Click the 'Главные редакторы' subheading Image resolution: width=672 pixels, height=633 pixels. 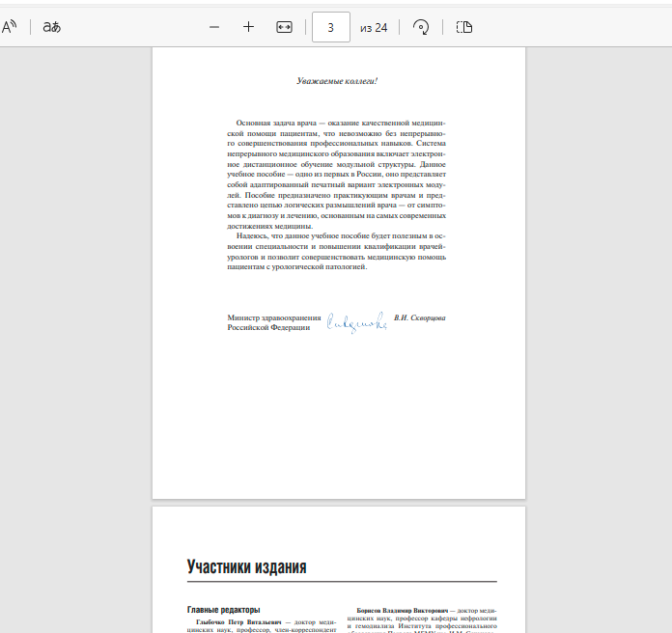tap(224, 610)
